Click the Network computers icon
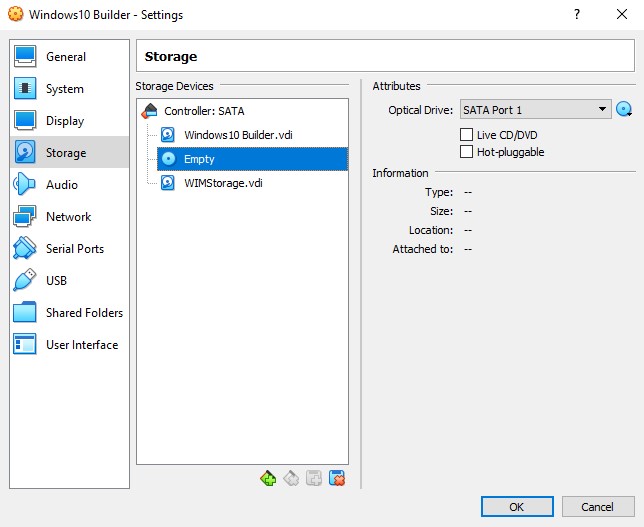Screen dimensions: 644x527 coord(25,216)
